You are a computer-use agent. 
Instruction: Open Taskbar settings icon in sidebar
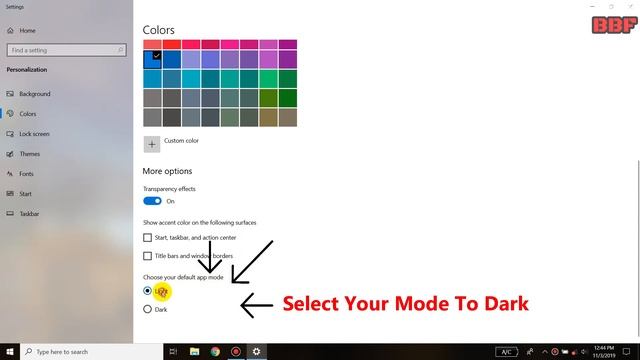pyautogui.click(x=10, y=213)
